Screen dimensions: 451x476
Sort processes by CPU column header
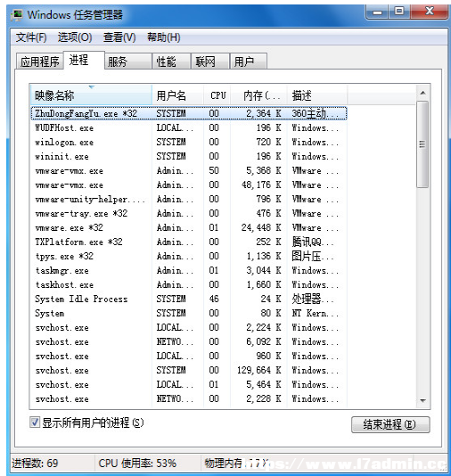[217, 95]
